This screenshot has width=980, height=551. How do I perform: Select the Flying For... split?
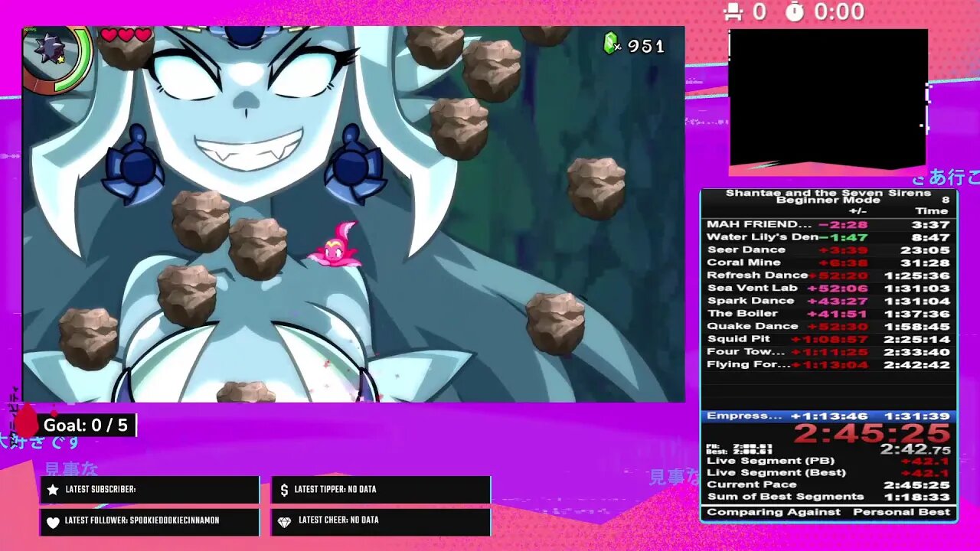pos(828,364)
